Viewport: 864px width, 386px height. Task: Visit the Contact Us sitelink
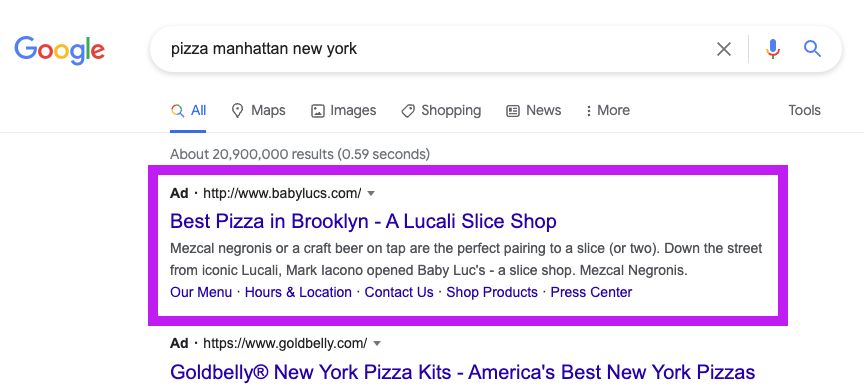pyautogui.click(x=399, y=292)
